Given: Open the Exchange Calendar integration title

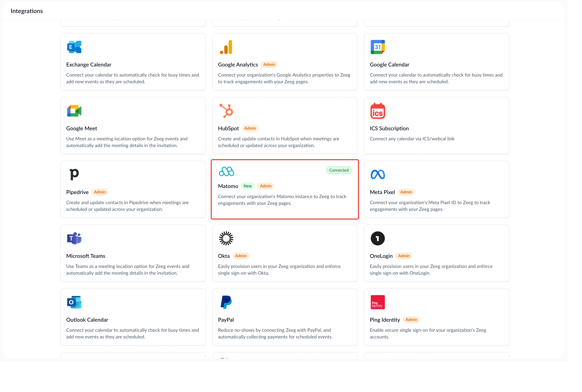Looking at the screenshot, I should point(89,64).
